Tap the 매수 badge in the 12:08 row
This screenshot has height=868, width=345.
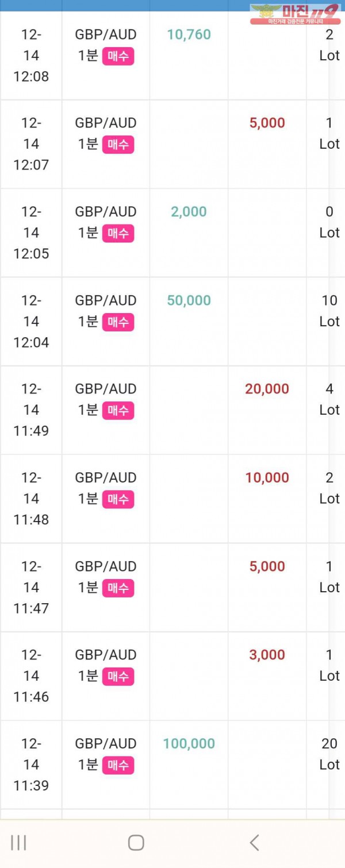[118, 56]
